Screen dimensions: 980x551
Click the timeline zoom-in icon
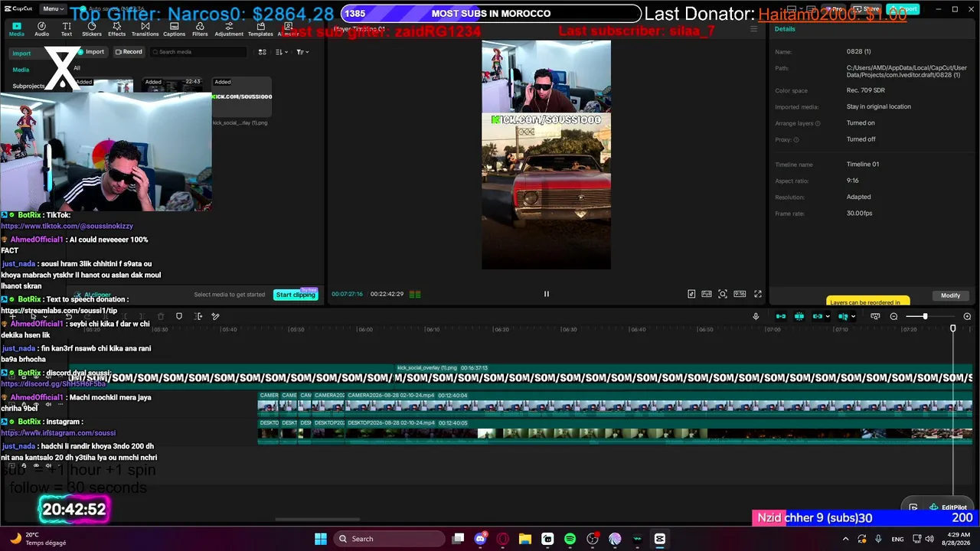point(967,316)
